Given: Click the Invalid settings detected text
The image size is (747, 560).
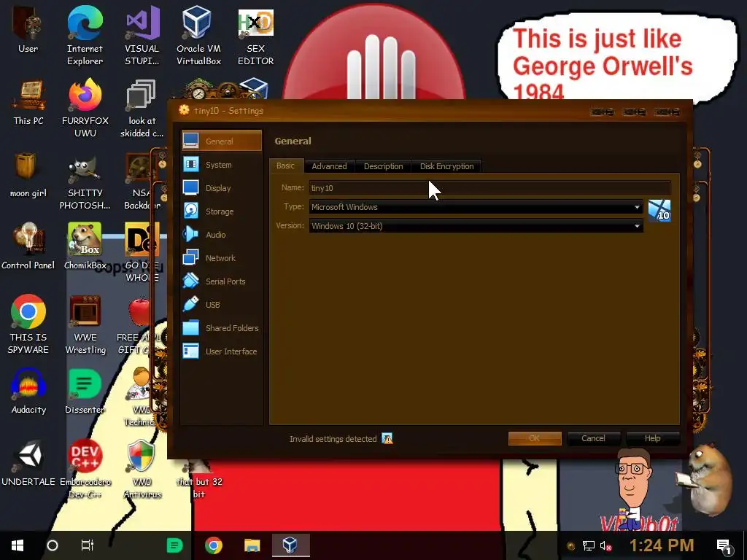Looking at the screenshot, I should click(x=333, y=438).
